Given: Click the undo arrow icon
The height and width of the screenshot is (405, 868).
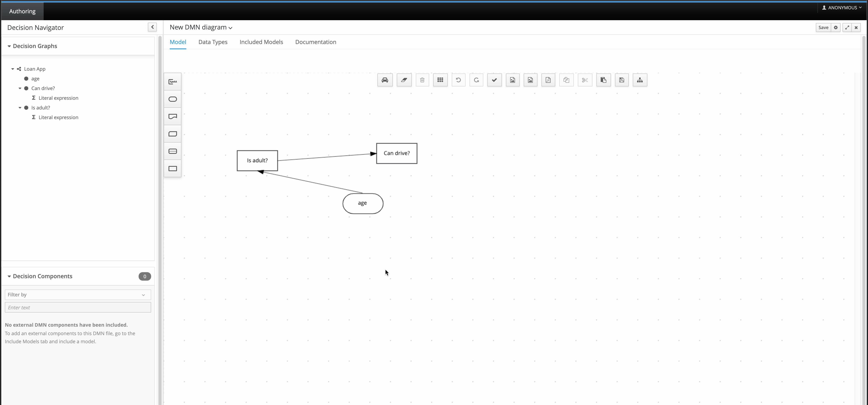Looking at the screenshot, I should point(458,80).
